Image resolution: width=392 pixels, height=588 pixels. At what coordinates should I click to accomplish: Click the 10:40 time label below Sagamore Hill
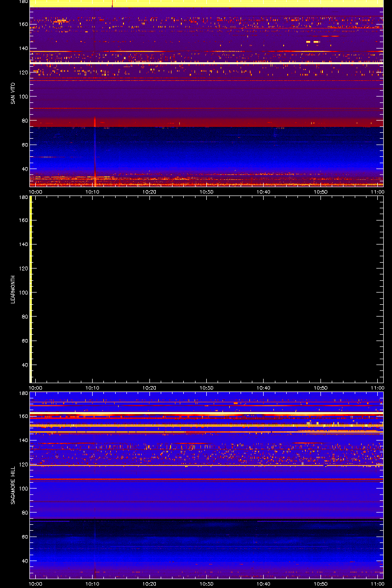264,584
